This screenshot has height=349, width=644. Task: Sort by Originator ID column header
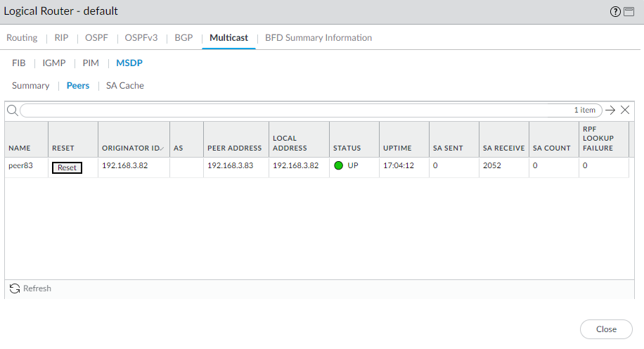131,148
